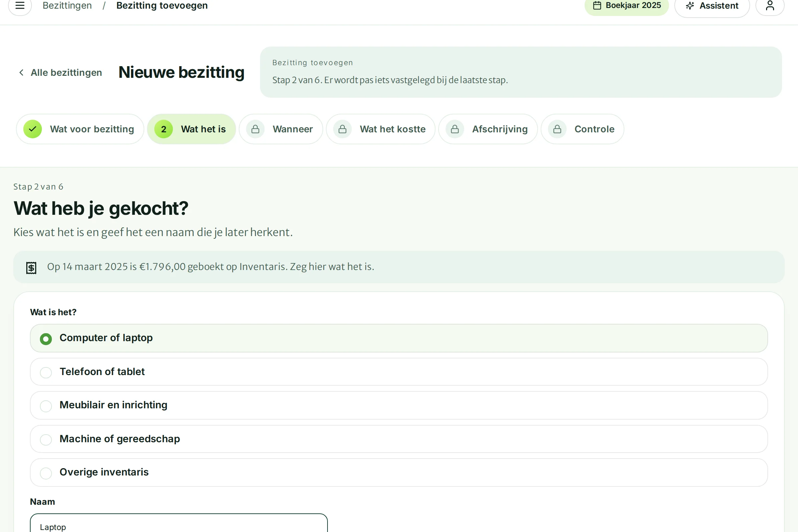Click the receipt icon in the booking notice
798x532 pixels.
point(31,268)
